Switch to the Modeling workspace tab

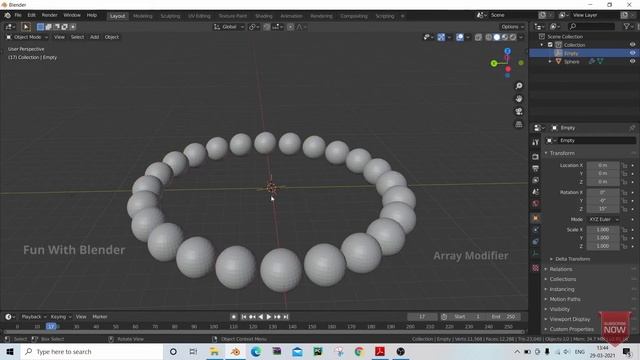click(x=142, y=16)
